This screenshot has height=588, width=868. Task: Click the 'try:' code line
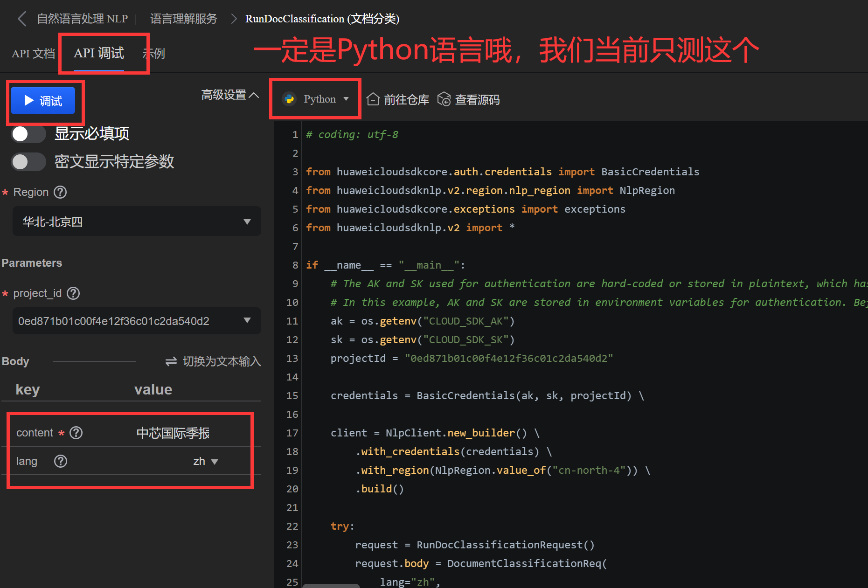[x=342, y=526]
